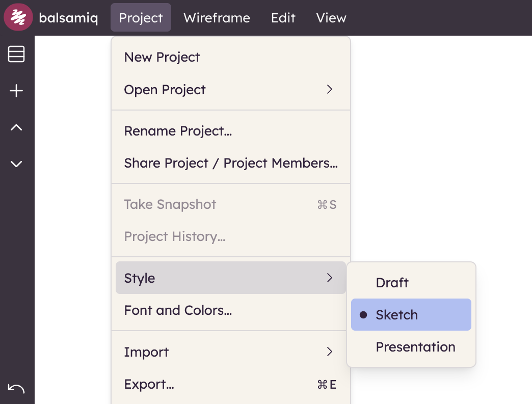Go to previous wireframe with up chevron
The width and height of the screenshot is (532, 404).
click(16, 128)
